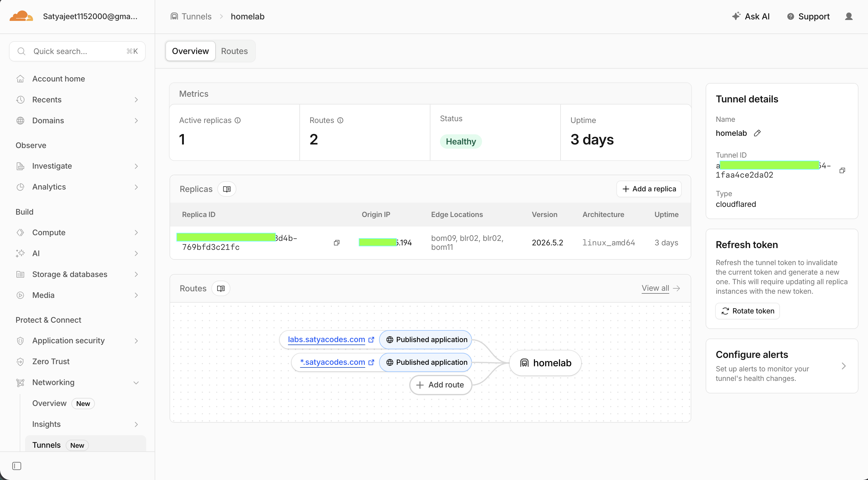868x480 pixels.
Task: Click the Tunnels breadcrumb icon
Action: (174, 16)
